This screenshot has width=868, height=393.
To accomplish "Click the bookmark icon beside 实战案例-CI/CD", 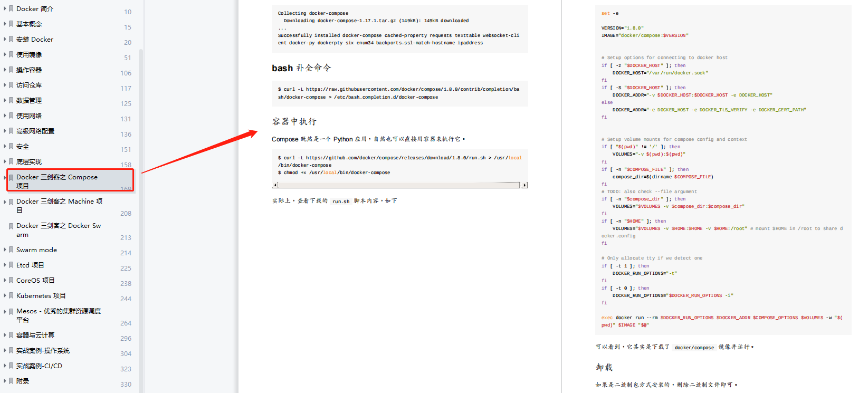I will point(11,366).
